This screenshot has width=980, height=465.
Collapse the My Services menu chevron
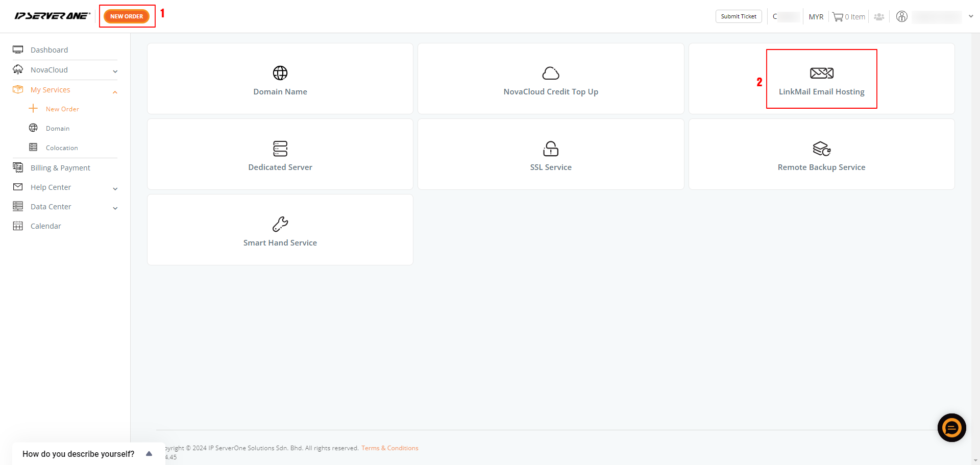115,92
